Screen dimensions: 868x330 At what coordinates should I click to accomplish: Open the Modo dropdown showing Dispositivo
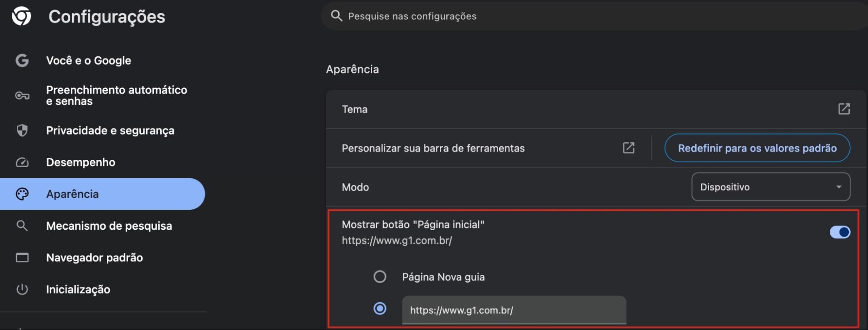coord(770,187)
